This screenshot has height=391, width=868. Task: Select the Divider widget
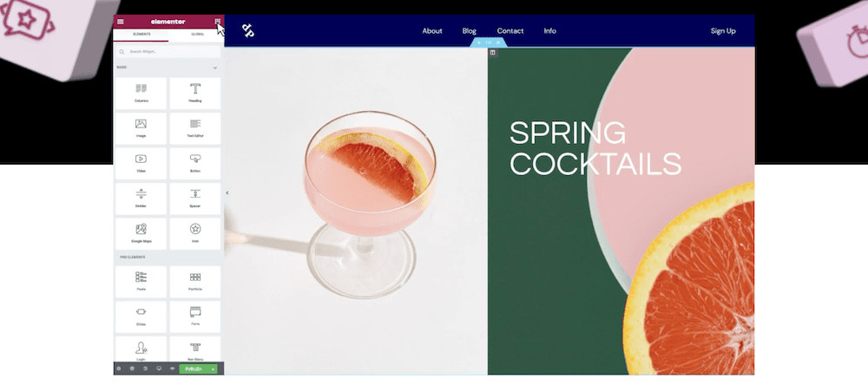pos(141,199)
